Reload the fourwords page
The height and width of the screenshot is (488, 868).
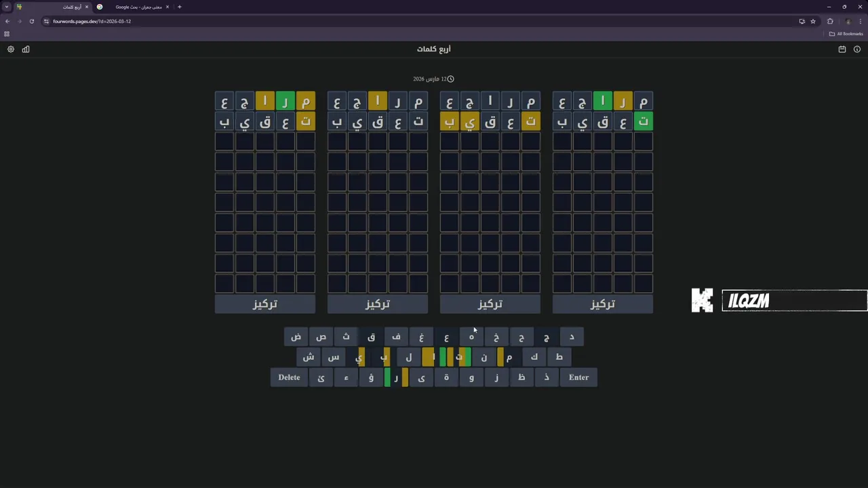click(31, 21)
